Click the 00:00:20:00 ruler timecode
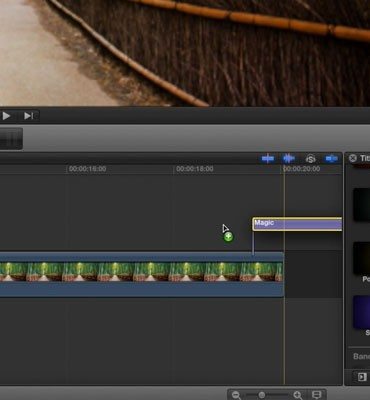This screenshot has height=400, width=370. (x=302, y=169)
